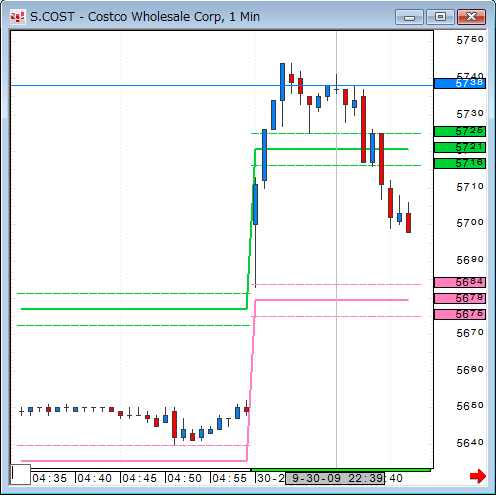Click the 04:40 time axis label
This screenshot has width=496, height=495.
pos(95,478)
